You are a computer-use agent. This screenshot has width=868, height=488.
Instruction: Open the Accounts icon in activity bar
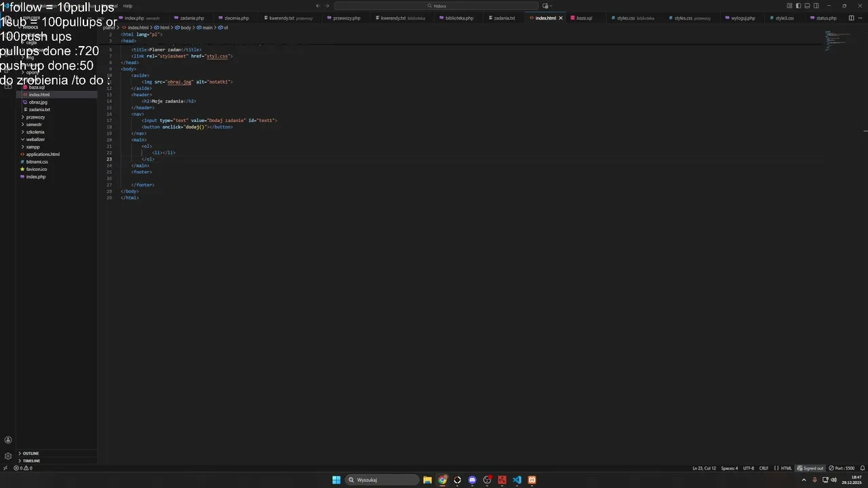(x=8, y=440)
